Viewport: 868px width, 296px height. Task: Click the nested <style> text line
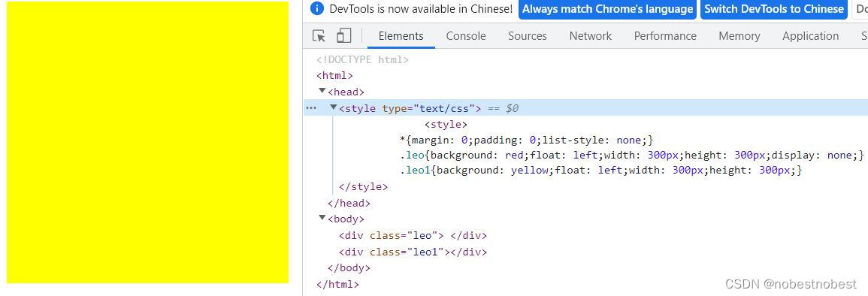pyautogui.click(x=446, y=125)
